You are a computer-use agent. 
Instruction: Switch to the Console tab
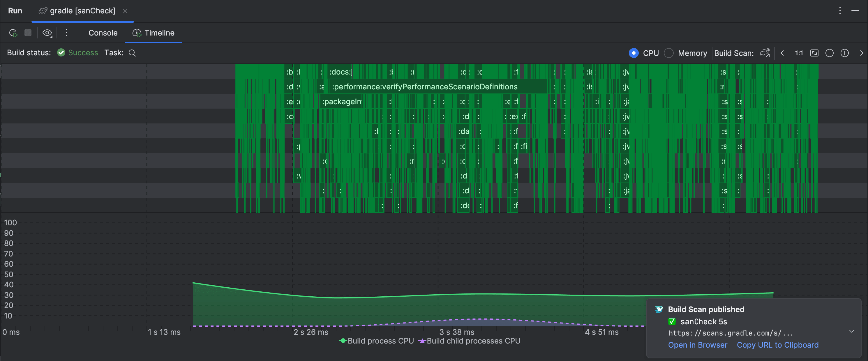(103, 33)
